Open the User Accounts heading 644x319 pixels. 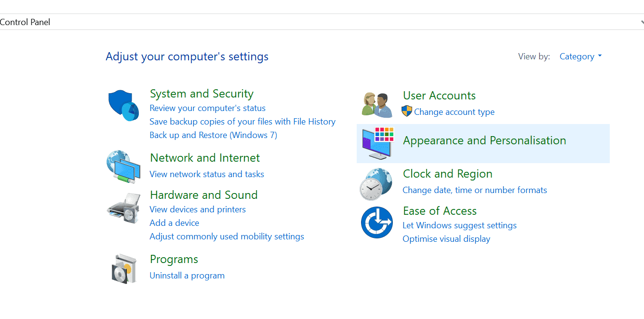[439, 96]
